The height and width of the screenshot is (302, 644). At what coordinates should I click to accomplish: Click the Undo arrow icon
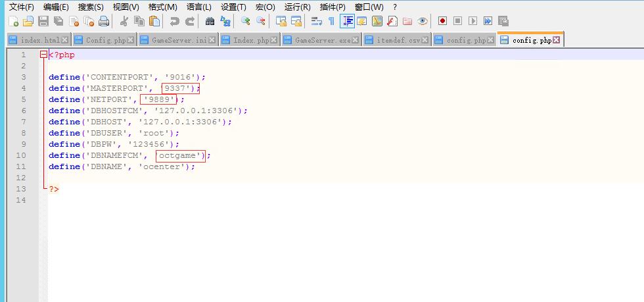(175, 21)
